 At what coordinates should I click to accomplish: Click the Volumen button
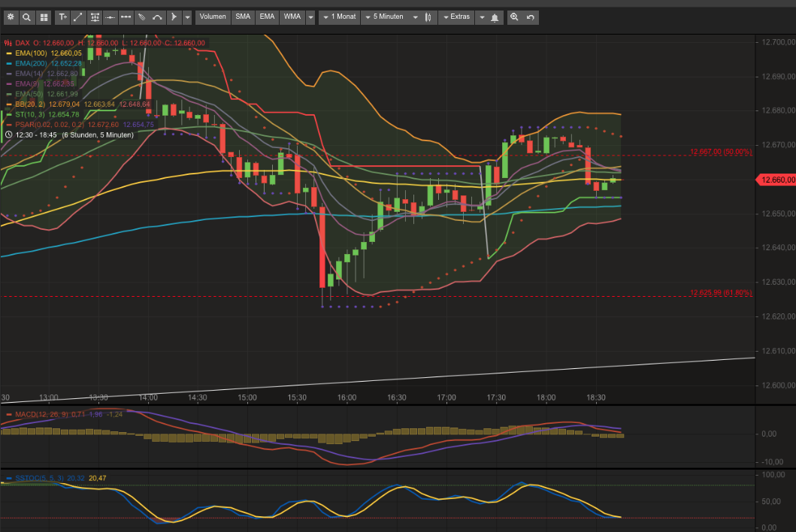[212, 17]
